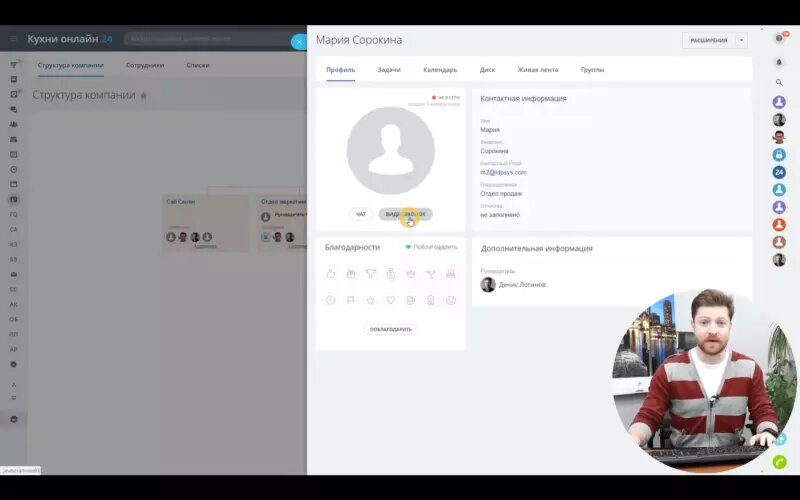Expand the Расширения dropdown arrow
This screenshot has width=800, height=500.
point(741,40)
